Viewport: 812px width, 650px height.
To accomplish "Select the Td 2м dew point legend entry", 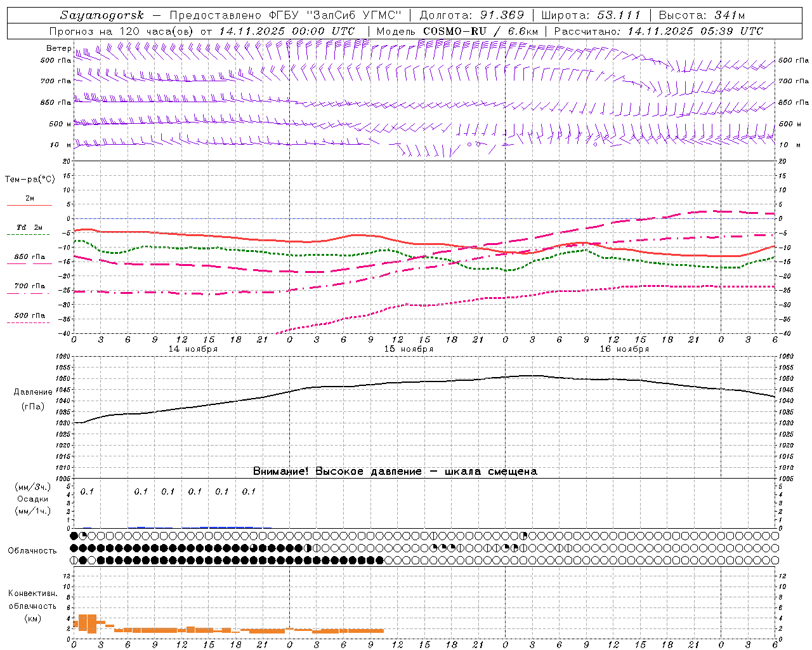I will tap(30, 227).
